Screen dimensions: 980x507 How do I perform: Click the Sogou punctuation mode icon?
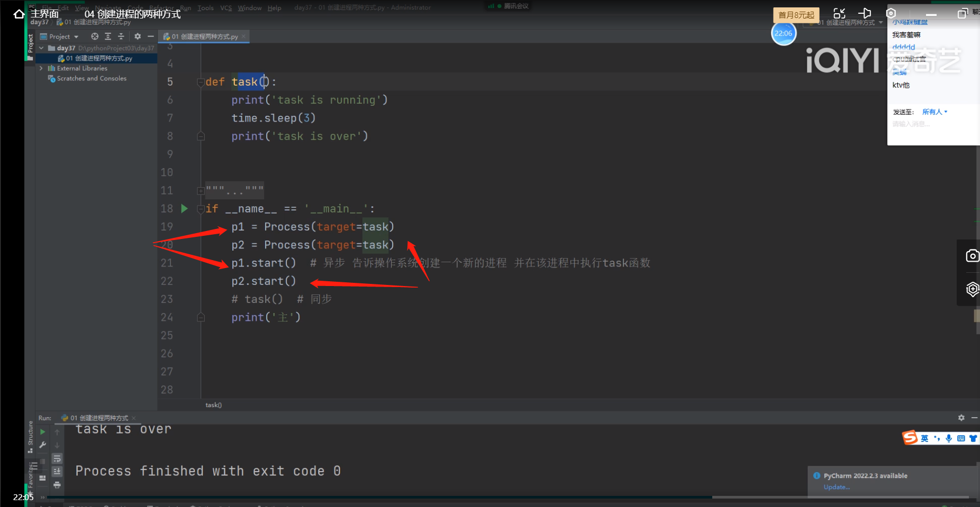click(937, 438)
